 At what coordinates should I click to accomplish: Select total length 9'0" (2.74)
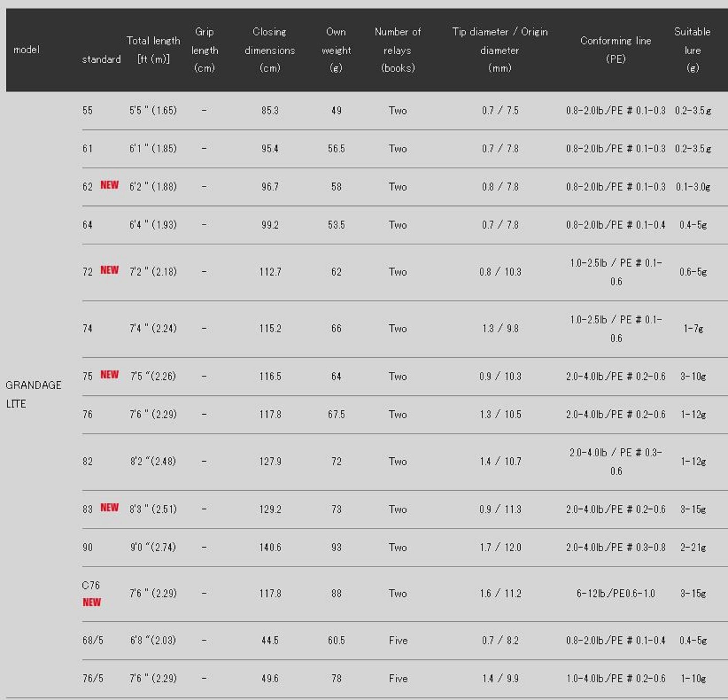153,547
